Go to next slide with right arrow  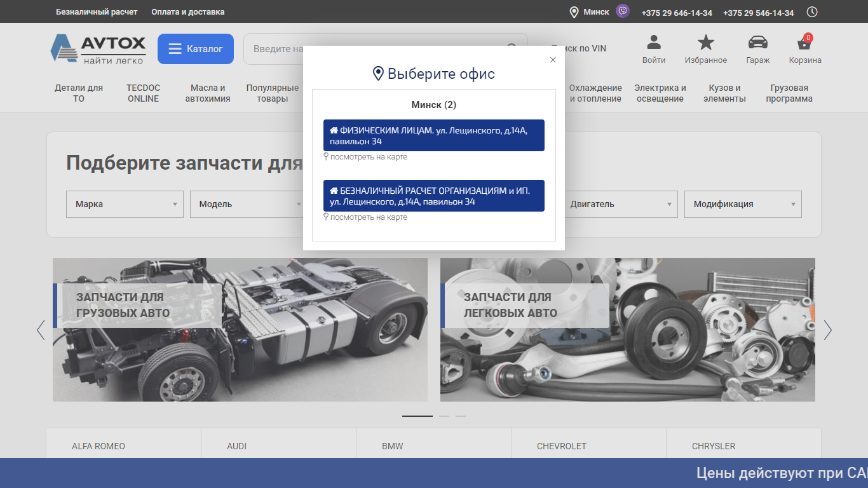click(827, 330)
